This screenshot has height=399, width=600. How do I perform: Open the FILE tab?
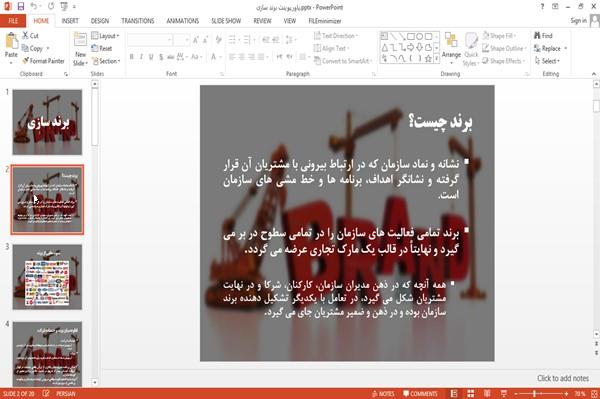point(13,21)
